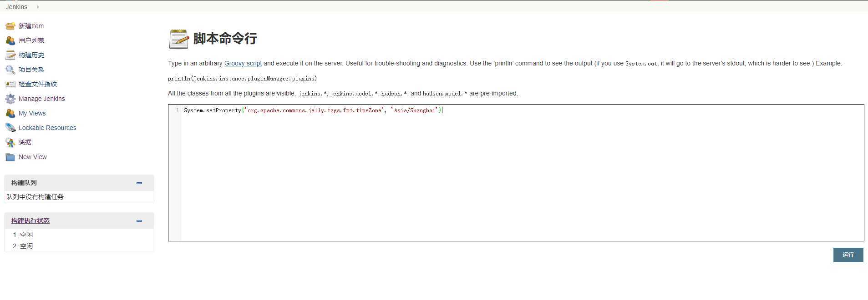Open the 构建执行状态 header link
The height and width of the screenshot is (300, 868).
(30, 220)
